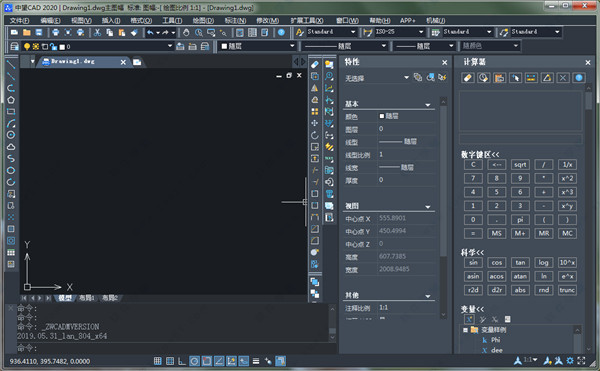
Task: Click the sin calculator button
Action: pos(473,262)
